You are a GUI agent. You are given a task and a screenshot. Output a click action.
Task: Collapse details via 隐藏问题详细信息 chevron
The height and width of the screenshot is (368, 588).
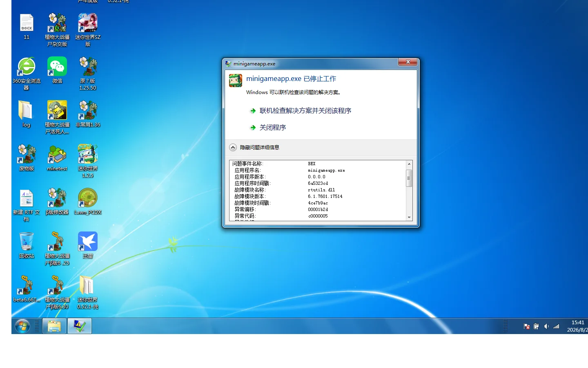pos(233,148)
